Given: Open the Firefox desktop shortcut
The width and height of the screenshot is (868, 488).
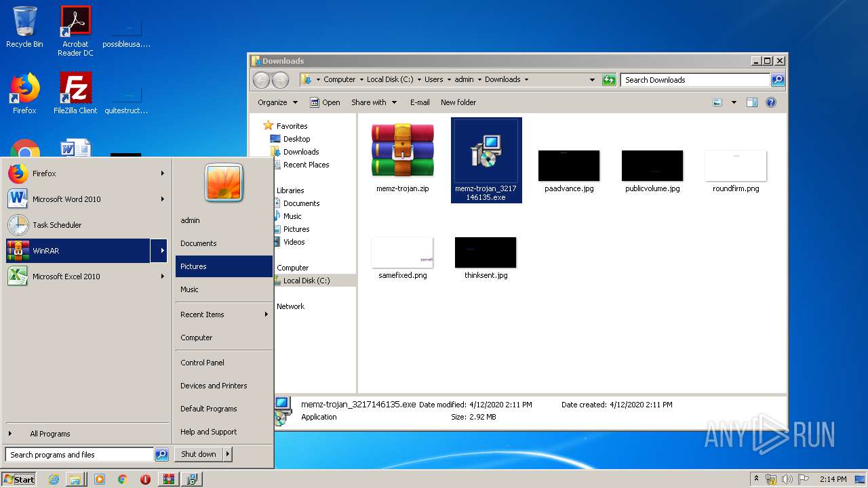Looking at the screenshot, I should [24, 94].
